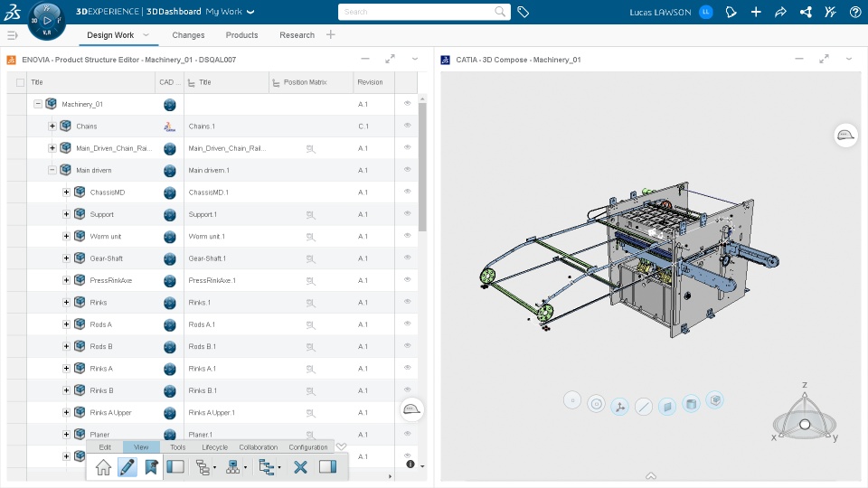Toggle visibility eye for Machinery_01 row
The width and height of the screenshot is (868, 488).
pyautogui.click(x=408, y=103)
